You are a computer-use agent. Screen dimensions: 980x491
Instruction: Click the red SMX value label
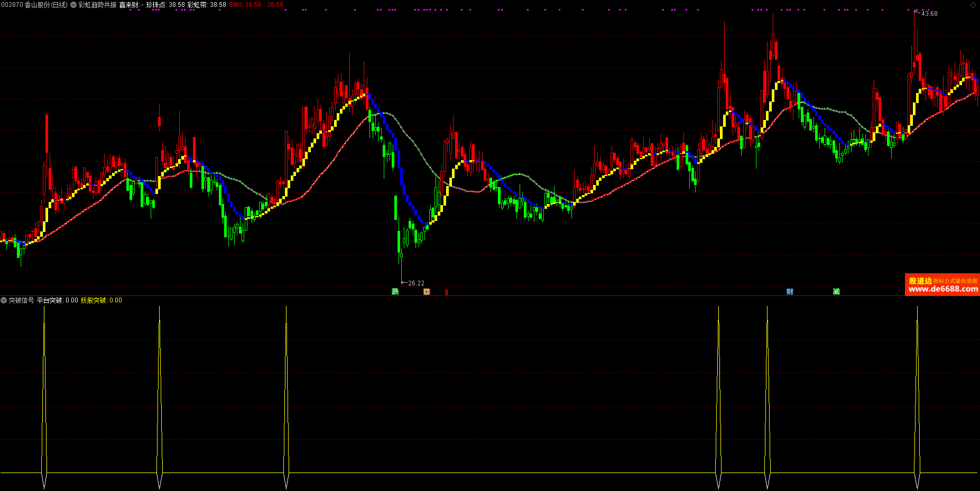[x=256, y=5]
